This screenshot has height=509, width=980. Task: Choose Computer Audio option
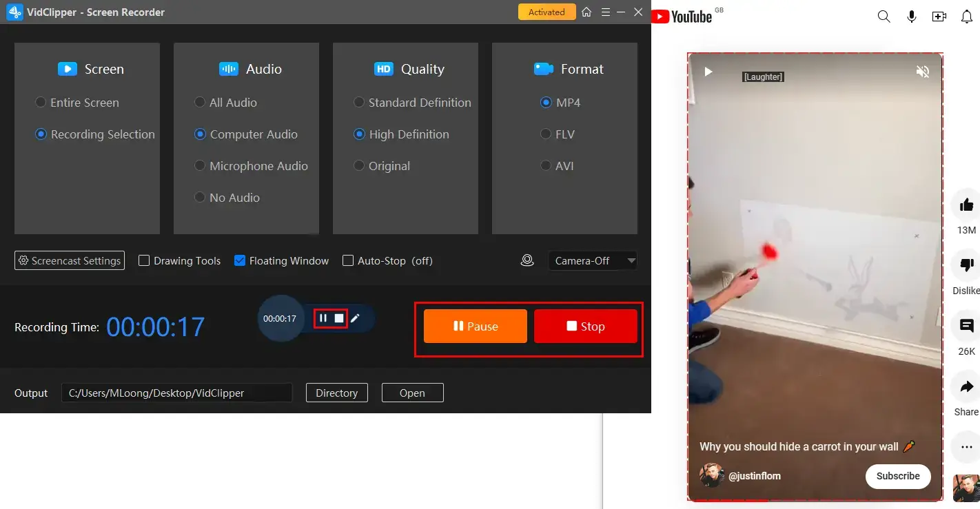tap(246, 134)
